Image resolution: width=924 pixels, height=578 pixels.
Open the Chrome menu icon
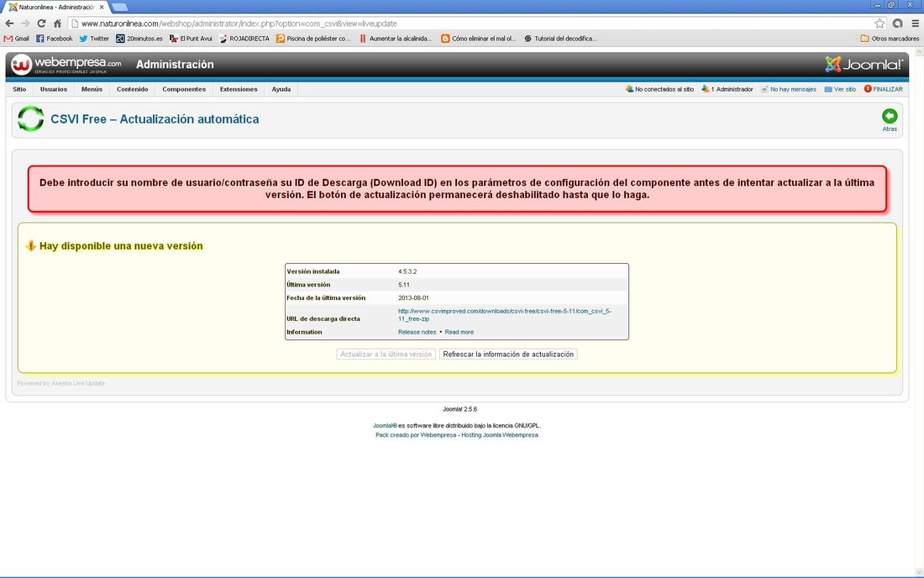click(x=915, y=24)
